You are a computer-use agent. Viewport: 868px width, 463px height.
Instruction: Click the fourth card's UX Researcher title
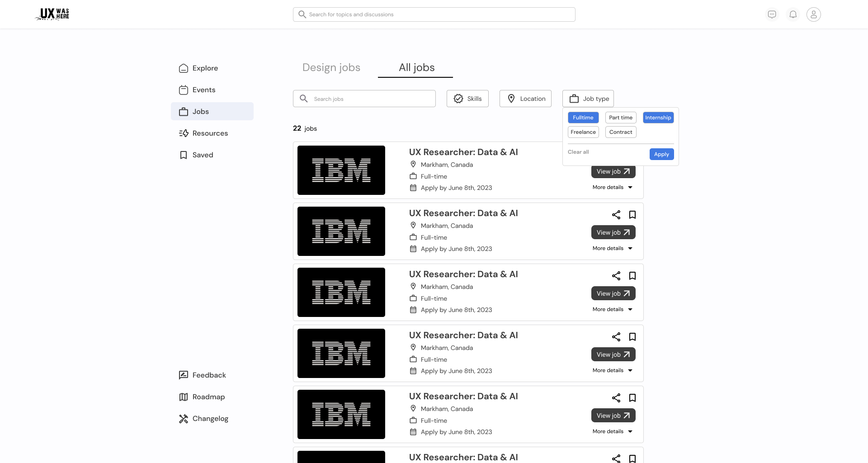(463, 335)
